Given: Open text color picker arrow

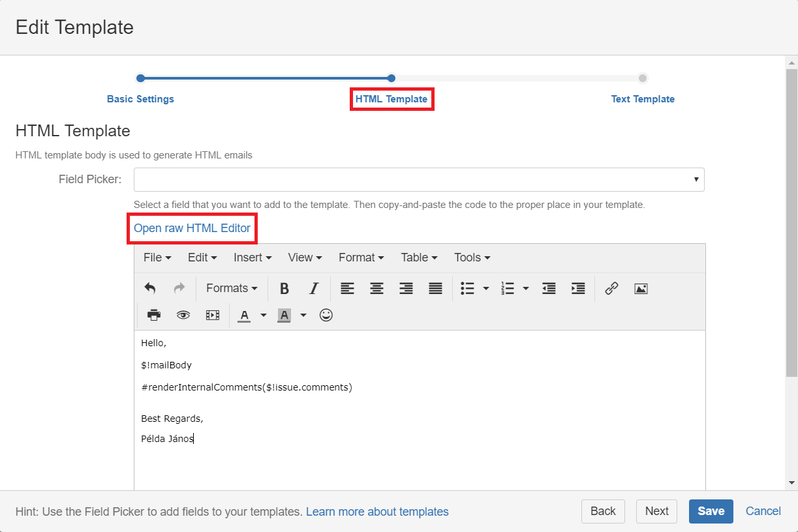Looking at the screenshot, I should [x=264, y=315].
